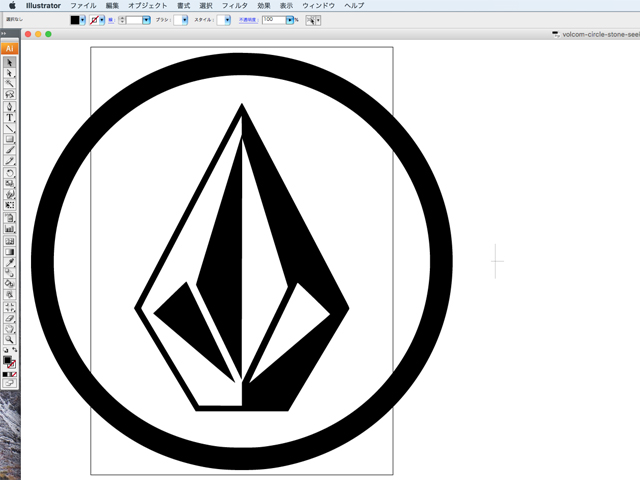Select the Type tool
Image resolution: width=640 pixels, height=480 pixels.
point(9,118)
